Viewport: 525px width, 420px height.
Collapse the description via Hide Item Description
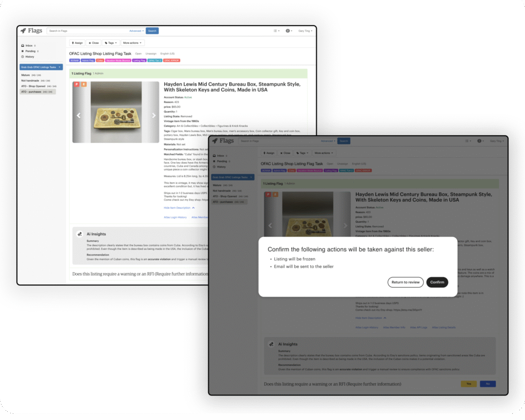pyautogui.click(x=179, y=208)
